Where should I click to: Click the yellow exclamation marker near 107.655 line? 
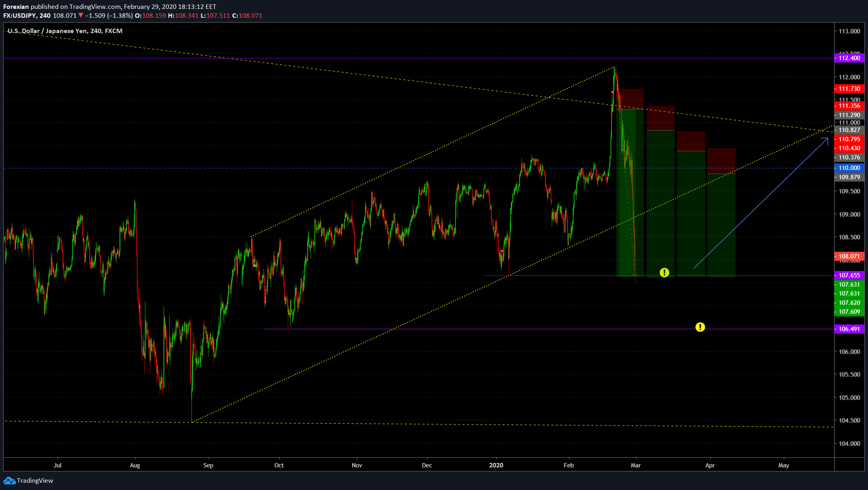click(664, 273)
